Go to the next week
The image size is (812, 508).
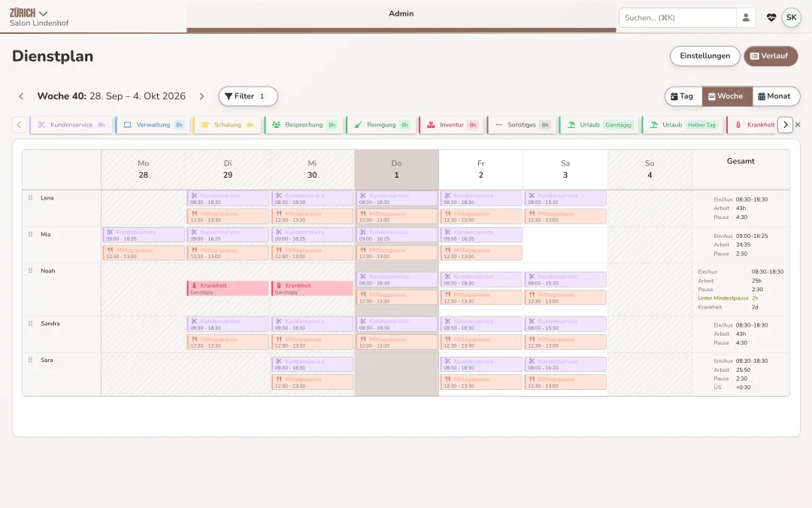[201, 96]
